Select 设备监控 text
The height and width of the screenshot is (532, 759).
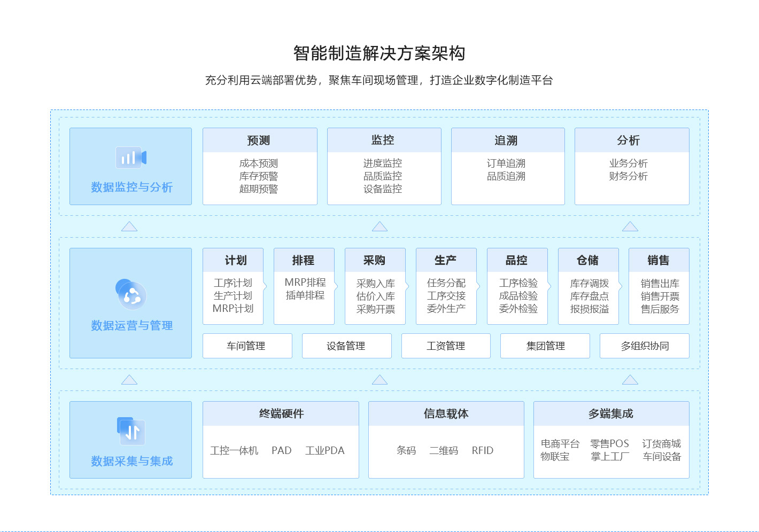(x=383, y=189)
